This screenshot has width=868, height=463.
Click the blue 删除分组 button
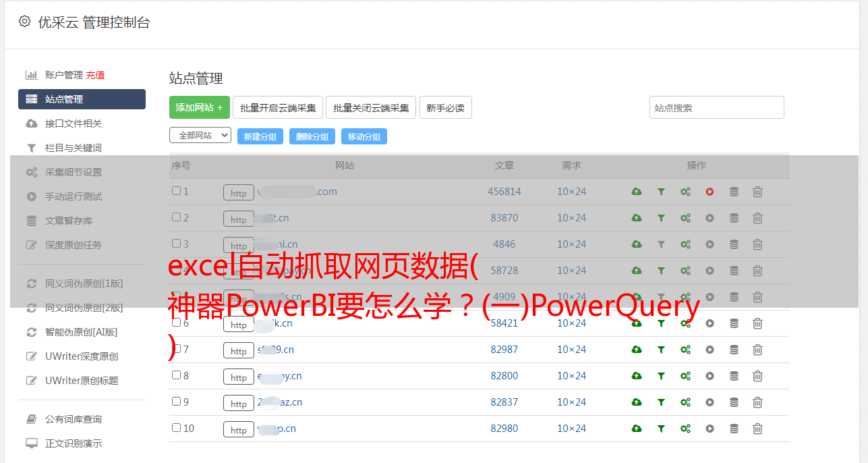[x=312, y=136]
